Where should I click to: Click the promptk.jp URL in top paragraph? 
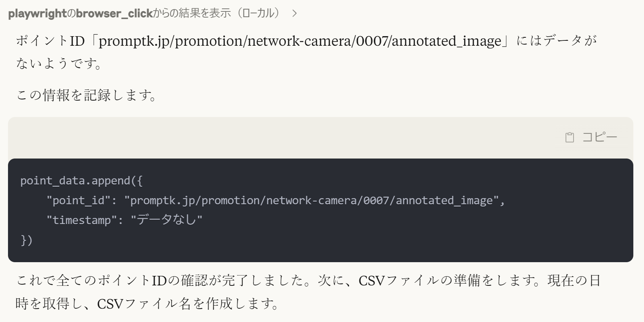[x=300, y=41]
